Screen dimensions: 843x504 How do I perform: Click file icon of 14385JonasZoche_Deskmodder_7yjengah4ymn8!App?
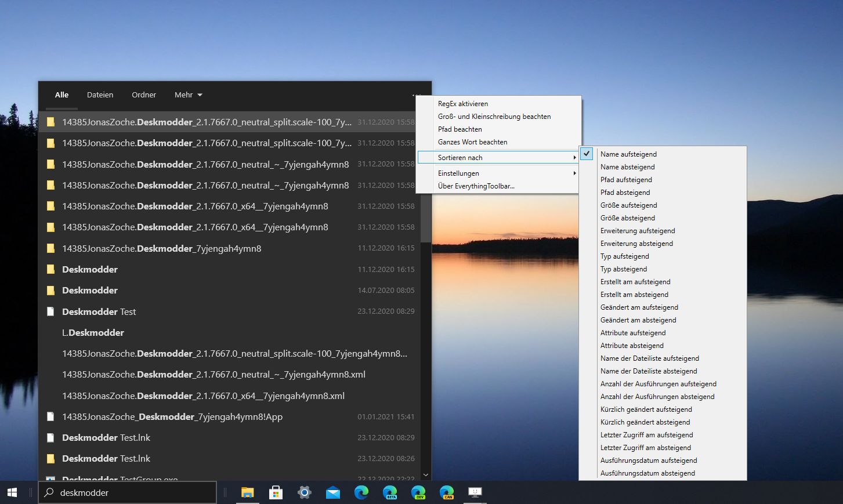coord(50,416)
